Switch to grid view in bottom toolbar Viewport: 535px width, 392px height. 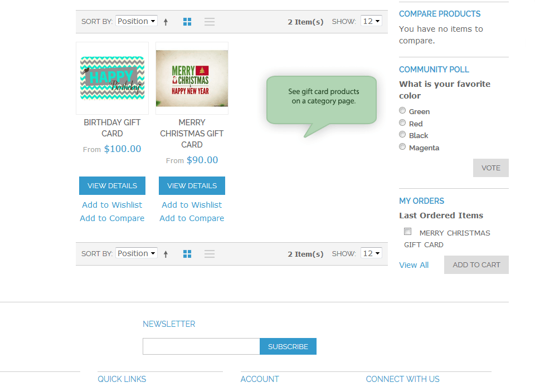187,253
